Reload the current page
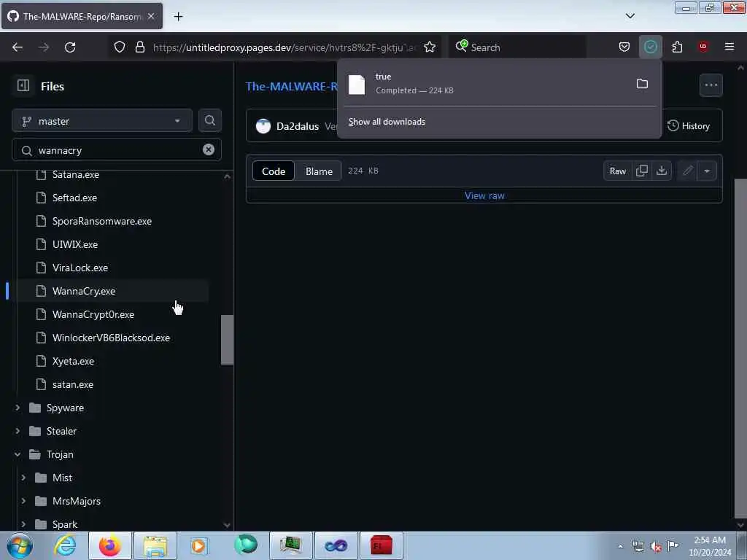Image resolution: width=747 pixels, height=560 pixels. coord(70,47)
